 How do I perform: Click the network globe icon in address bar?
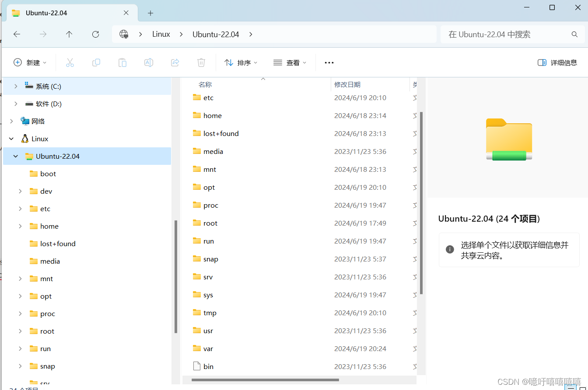[124, 34]
